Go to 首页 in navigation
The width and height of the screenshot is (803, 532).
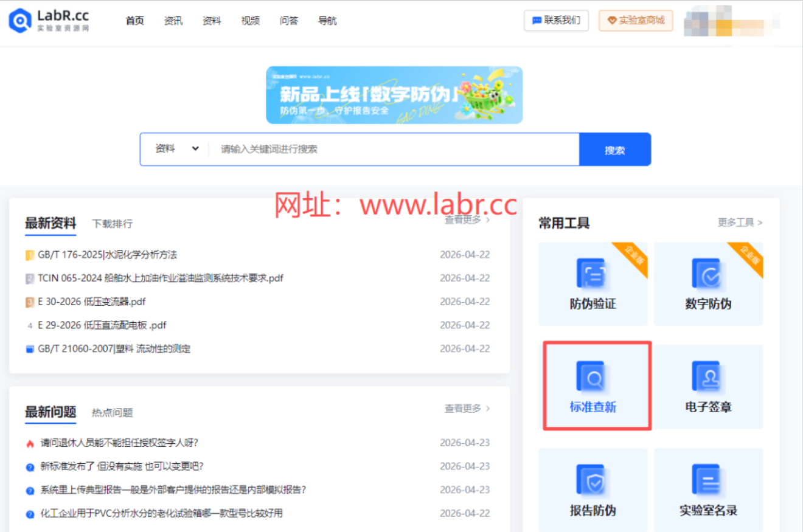click(x=134, y=21)
